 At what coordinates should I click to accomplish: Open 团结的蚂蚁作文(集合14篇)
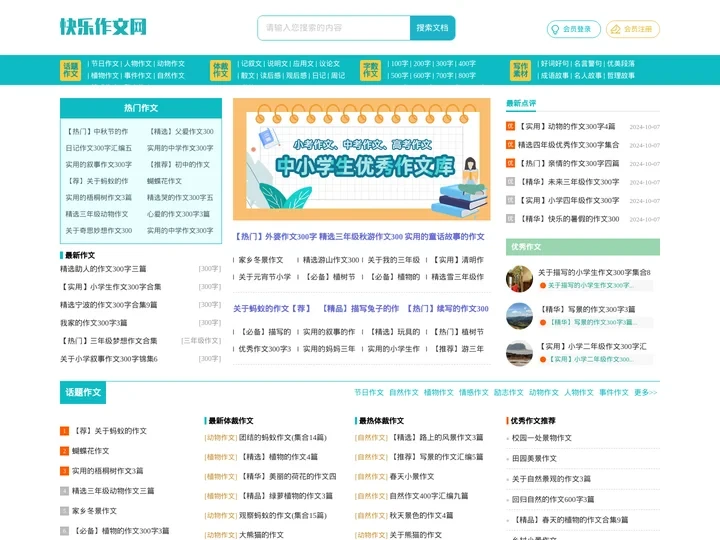282,438
